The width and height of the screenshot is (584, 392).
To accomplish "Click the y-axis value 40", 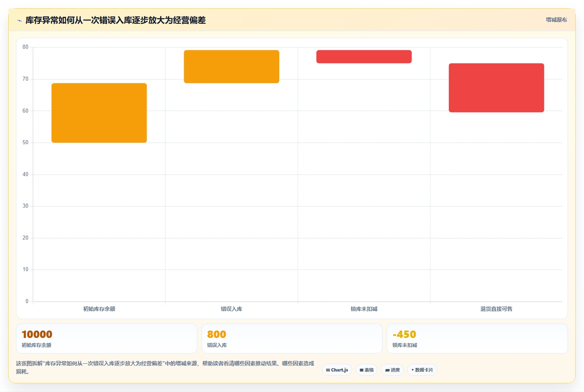I will (x=25, y=174).
